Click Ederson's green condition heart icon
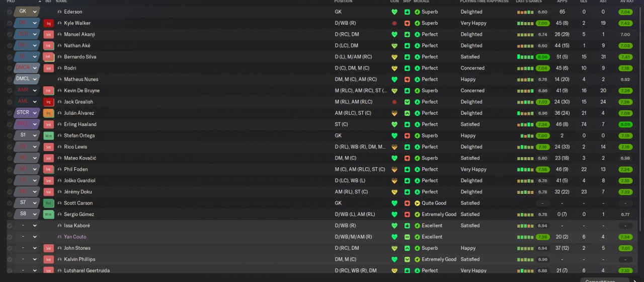This screenshot has height=282, width=644. tap(394, 12)
